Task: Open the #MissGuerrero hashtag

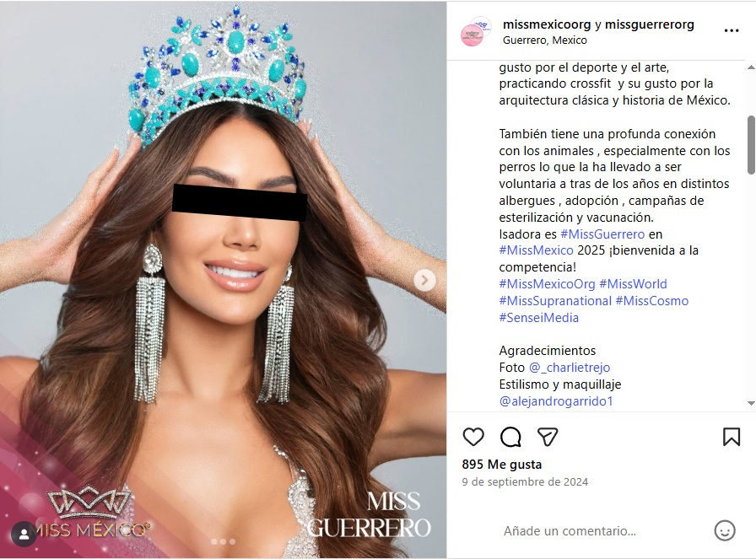Action: 602,234
